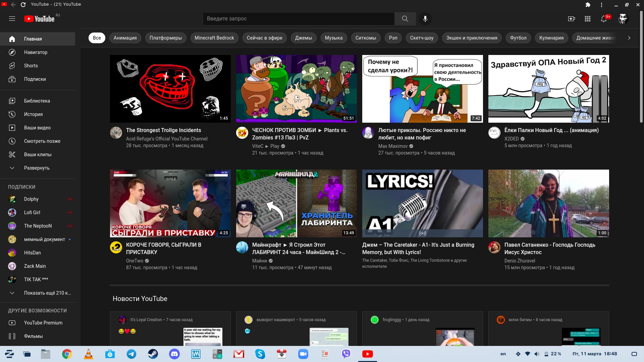Open Библиотека in sidebar
This screenshot has width=644, height=362.
(38, 101)
